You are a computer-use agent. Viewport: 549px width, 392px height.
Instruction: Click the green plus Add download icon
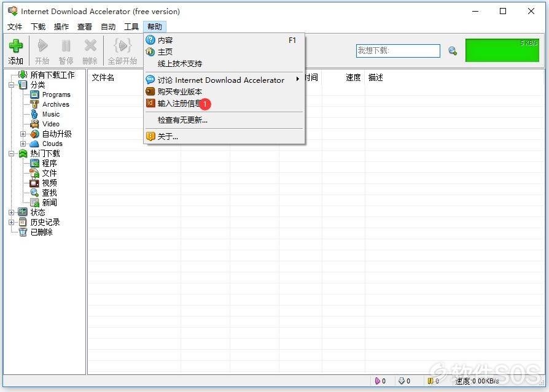[16, 45]
